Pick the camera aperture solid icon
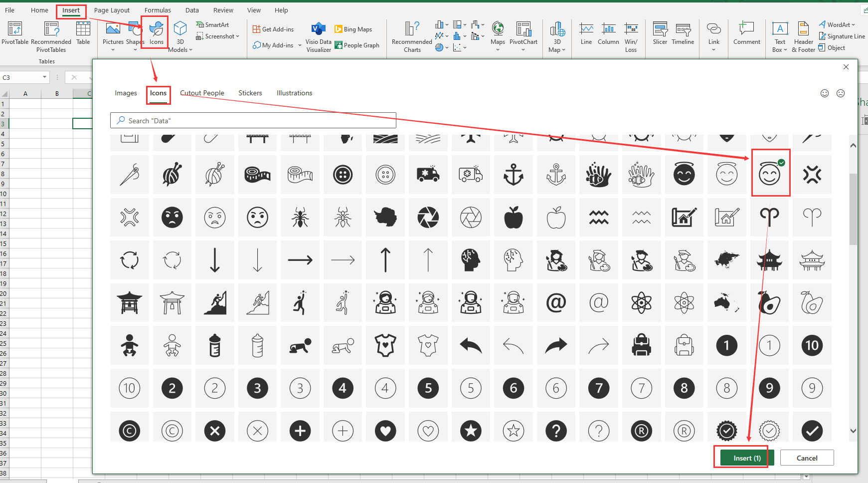 coord(428,218)
